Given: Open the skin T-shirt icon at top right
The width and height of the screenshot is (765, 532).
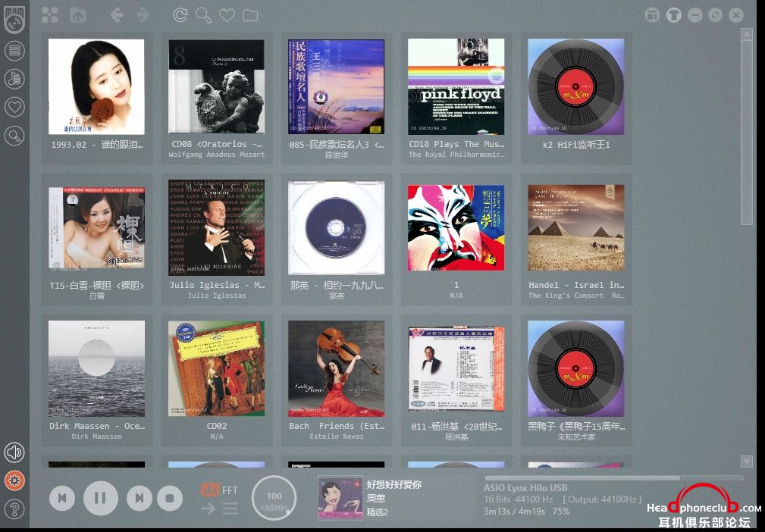Looking at the screenshot, I should pos(673,15).
